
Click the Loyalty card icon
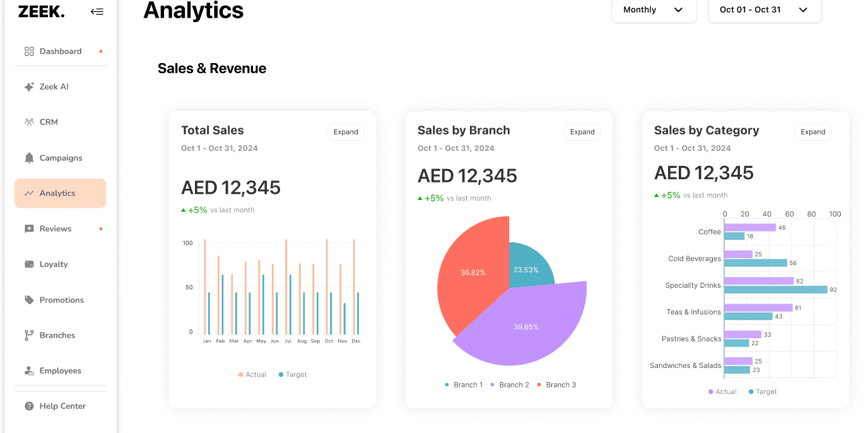(x=29, y=264)
